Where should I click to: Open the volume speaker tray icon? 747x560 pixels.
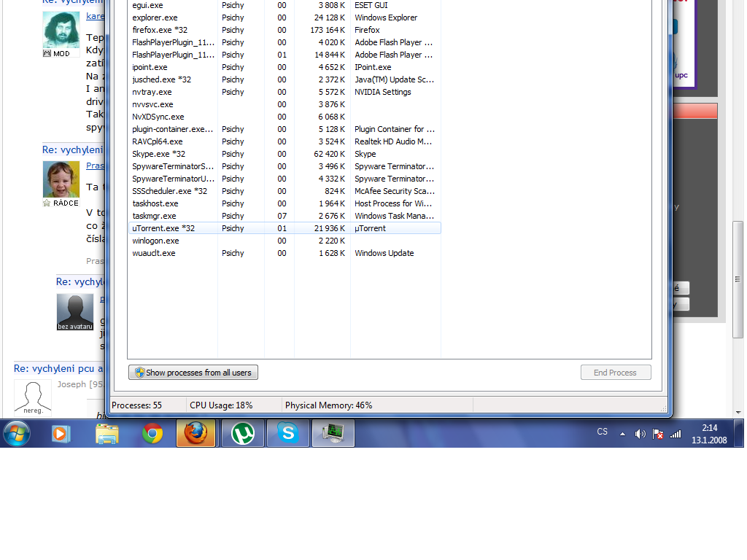[x=640, y=434]
